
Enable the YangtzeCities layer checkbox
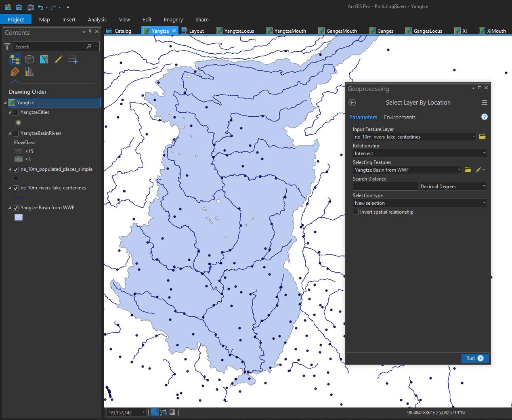tap(16, 113)
